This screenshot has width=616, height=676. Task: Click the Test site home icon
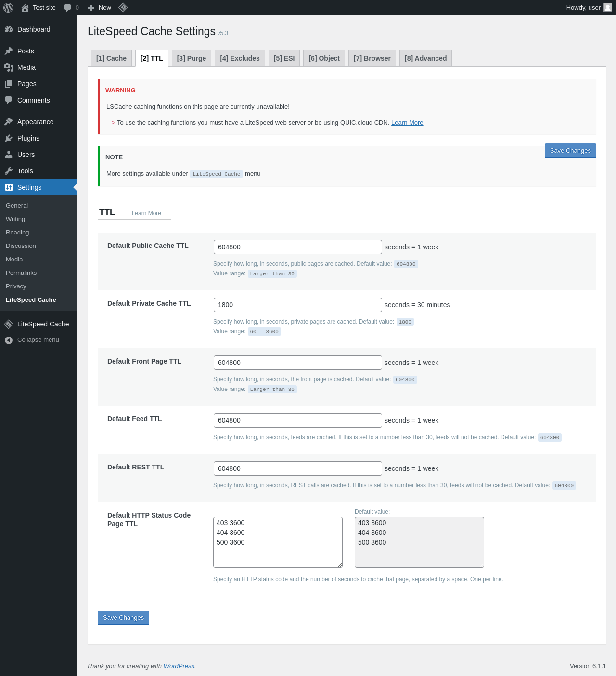coord(25,8)
